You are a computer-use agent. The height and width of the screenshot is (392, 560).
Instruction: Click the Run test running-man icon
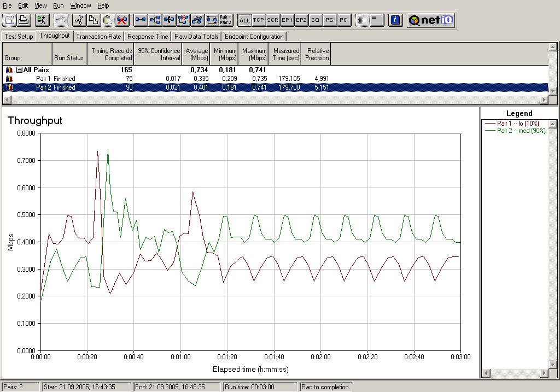[42, 20]
